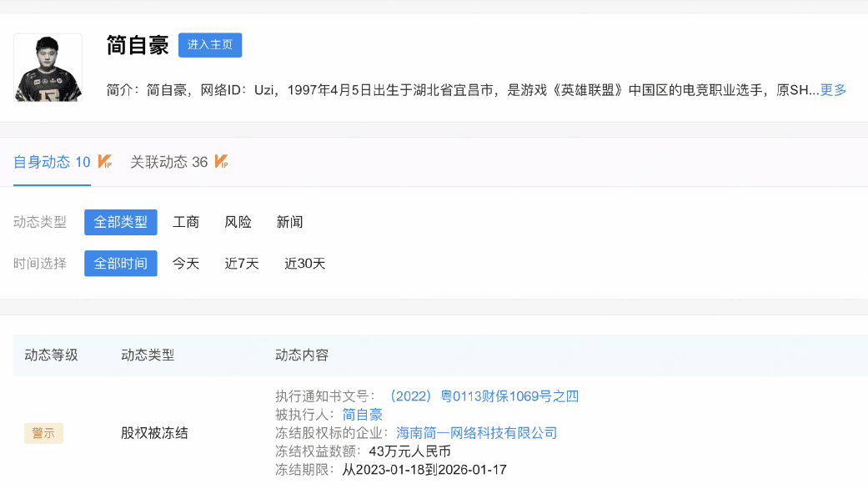Open 海南简一网络科技有限公司 company link
The height and width of the screenshot is (489, 868).
coord(477,432)
